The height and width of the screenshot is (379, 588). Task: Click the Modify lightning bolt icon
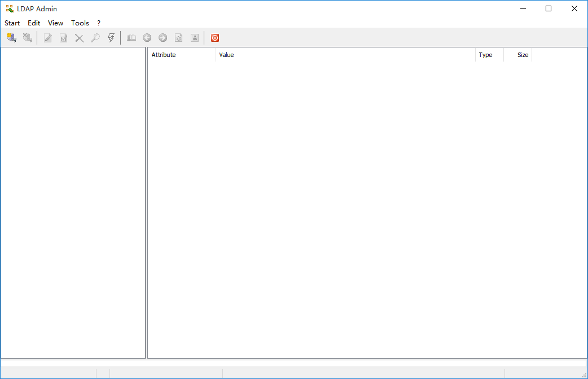tap(111, 38)
